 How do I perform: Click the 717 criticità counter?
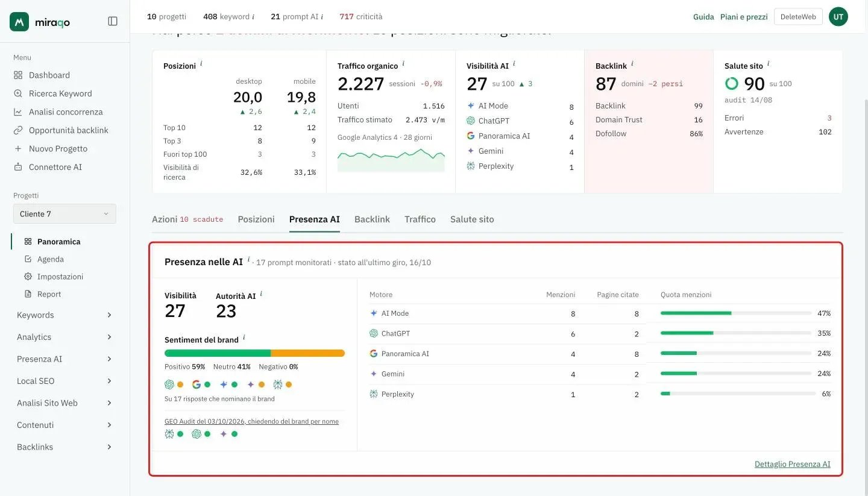coord(360,17)
